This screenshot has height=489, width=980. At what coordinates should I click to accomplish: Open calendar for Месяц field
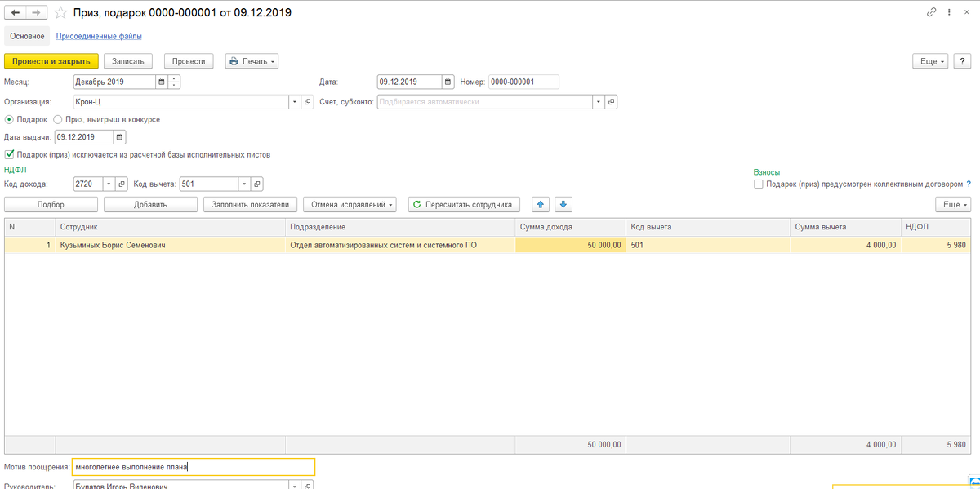161,82
